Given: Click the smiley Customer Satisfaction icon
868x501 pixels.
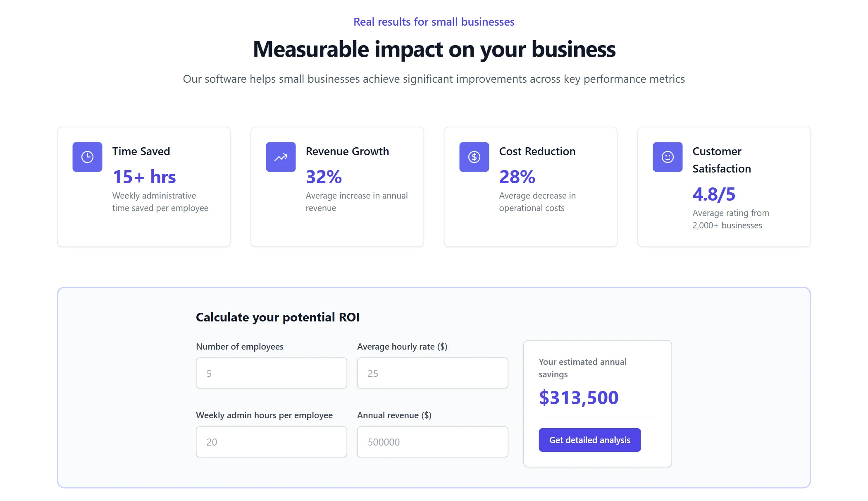Looking at the screenshot, I should point(668,157).
